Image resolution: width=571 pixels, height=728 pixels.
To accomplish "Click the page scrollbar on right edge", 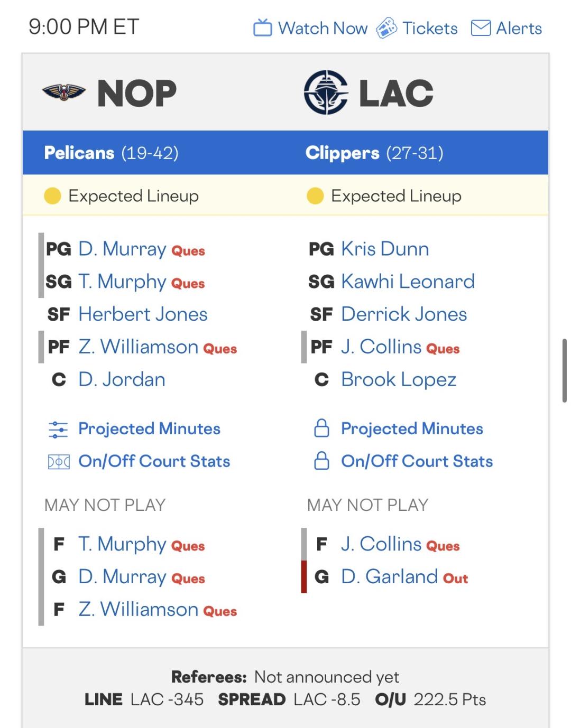I will [x=564, y=371].
